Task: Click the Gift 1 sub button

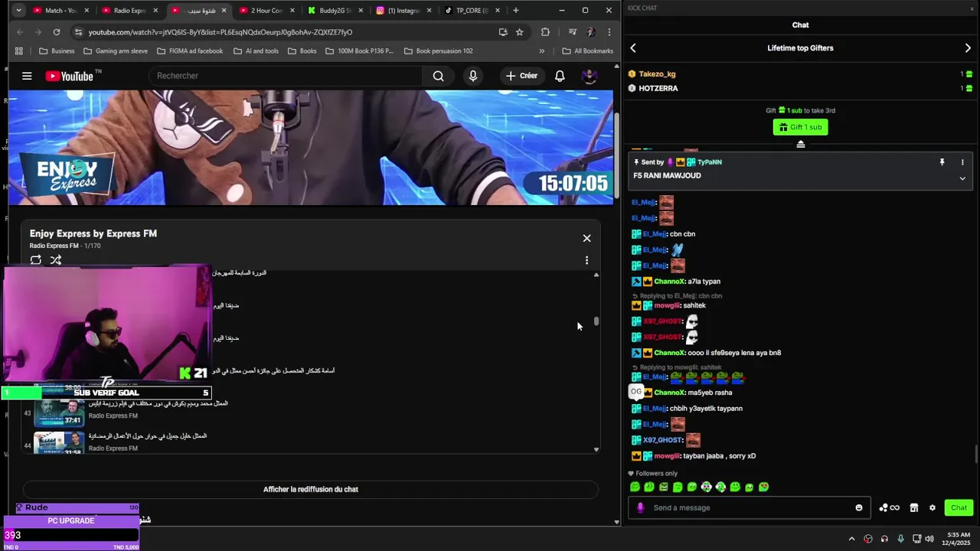Action: tap(800, 127)
